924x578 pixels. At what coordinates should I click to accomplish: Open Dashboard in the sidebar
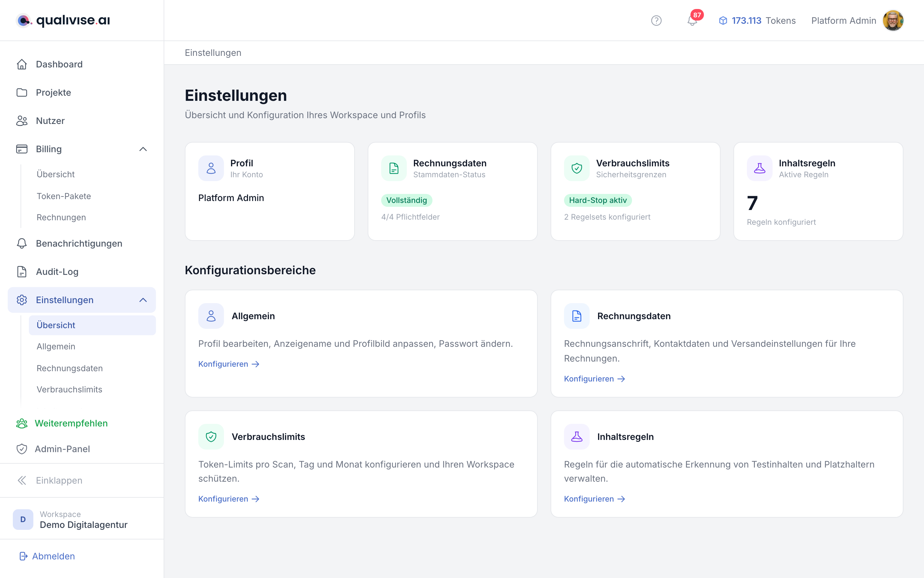coord(82,64)
